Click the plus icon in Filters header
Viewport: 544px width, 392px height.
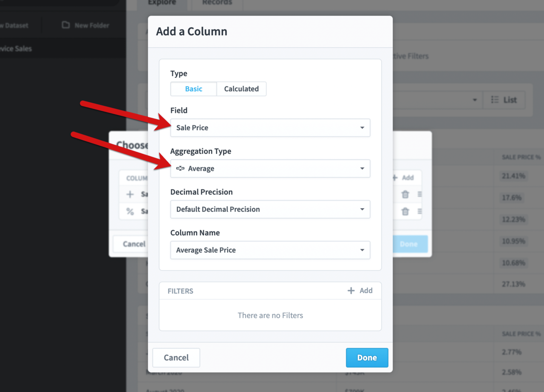pyautogui.click(x=351, y=291)
